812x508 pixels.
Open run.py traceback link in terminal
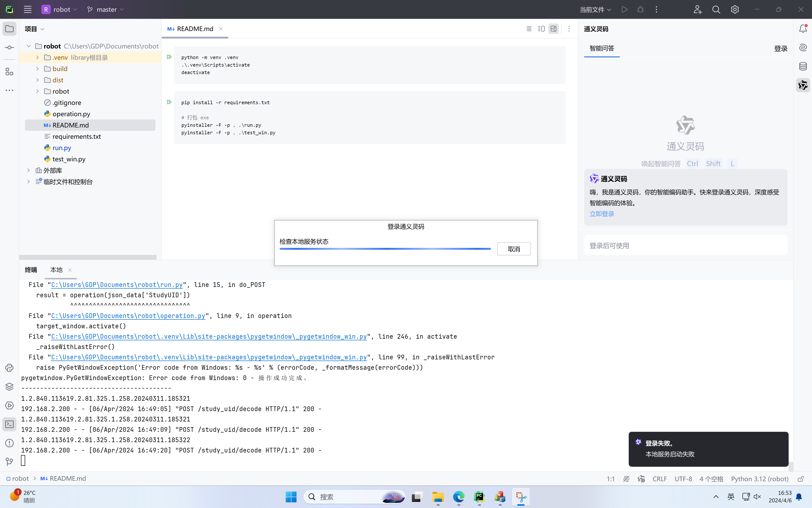coord(117,285)
